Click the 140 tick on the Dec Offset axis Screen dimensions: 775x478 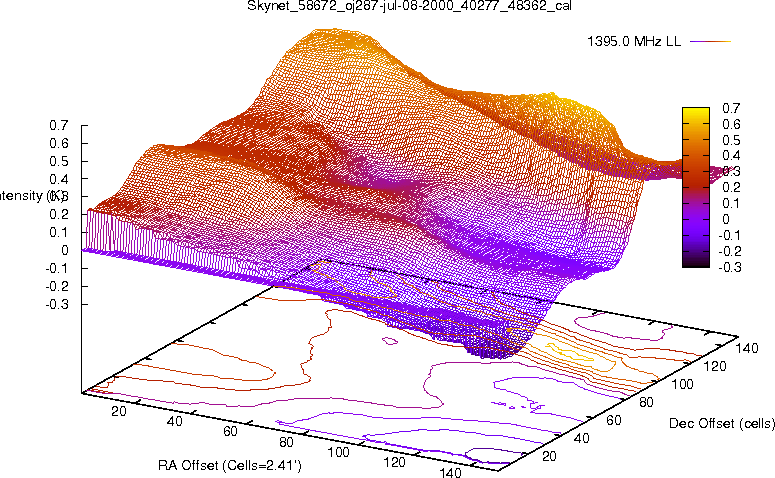tap(747, 348)
